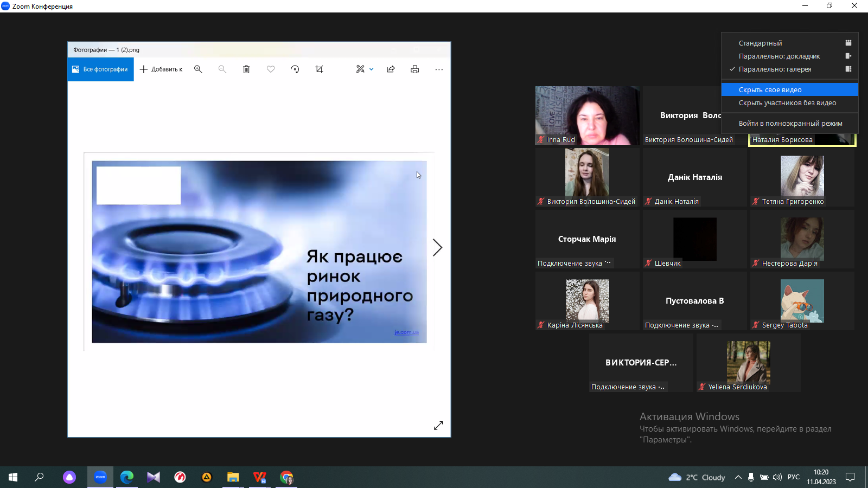
Task: Expand photo to fullscreen with diagonal arrow
Action: coord(438,426)
